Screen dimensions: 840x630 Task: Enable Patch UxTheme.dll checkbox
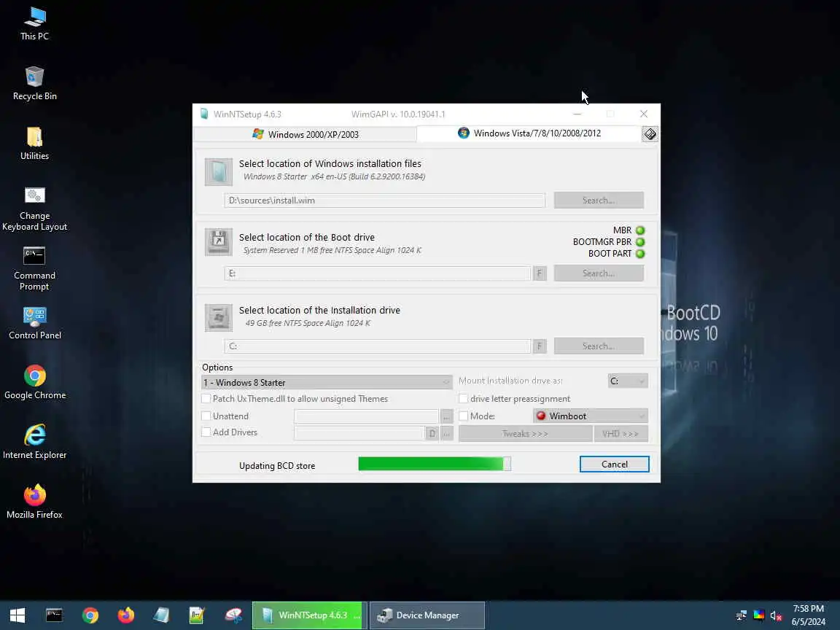206,399
